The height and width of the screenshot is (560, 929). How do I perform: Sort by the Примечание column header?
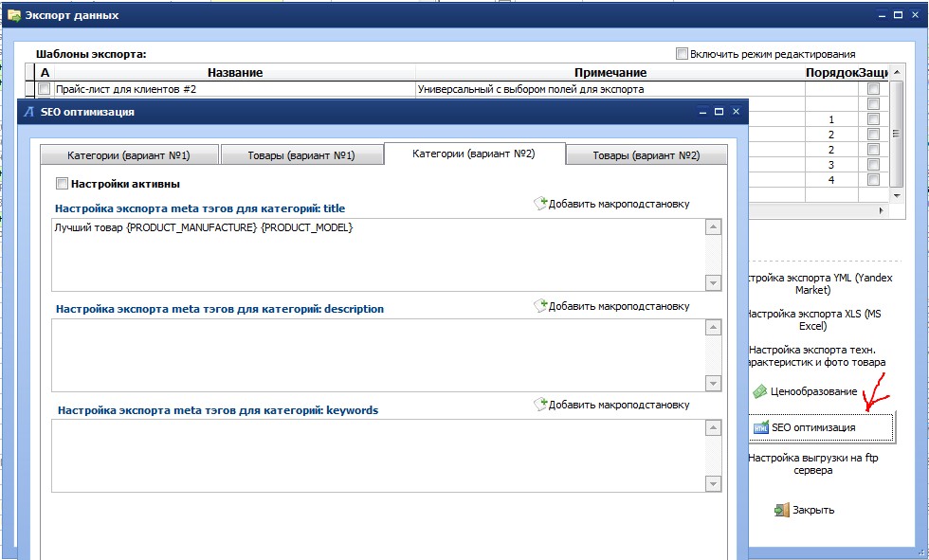[610, 72]
